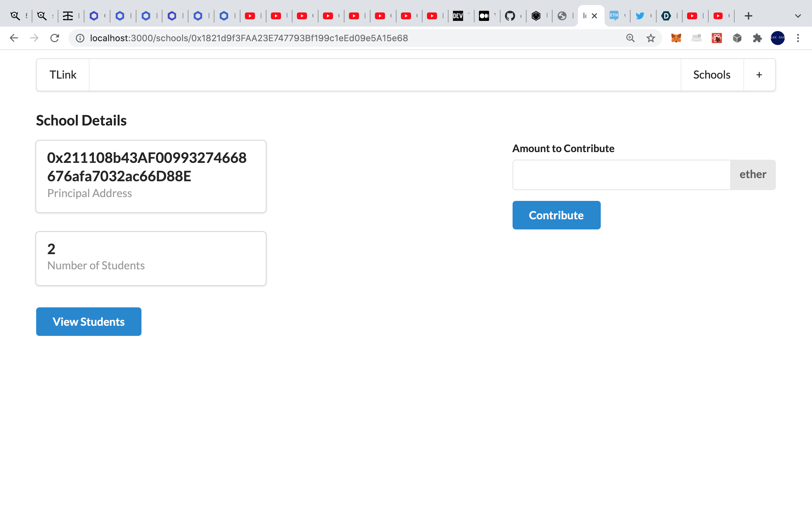Click the View Students button
Screen dimensions: 812x507
point(88,322)
